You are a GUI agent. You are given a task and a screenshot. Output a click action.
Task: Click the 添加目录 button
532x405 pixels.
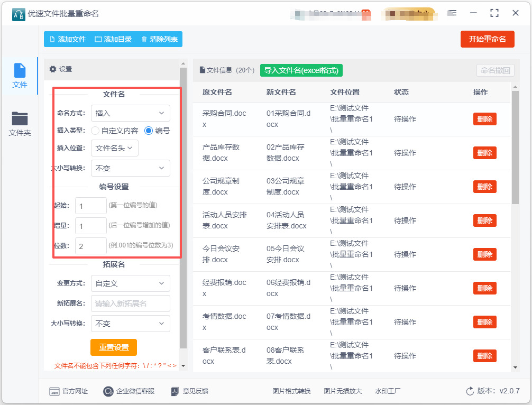(x=113, y=39)
